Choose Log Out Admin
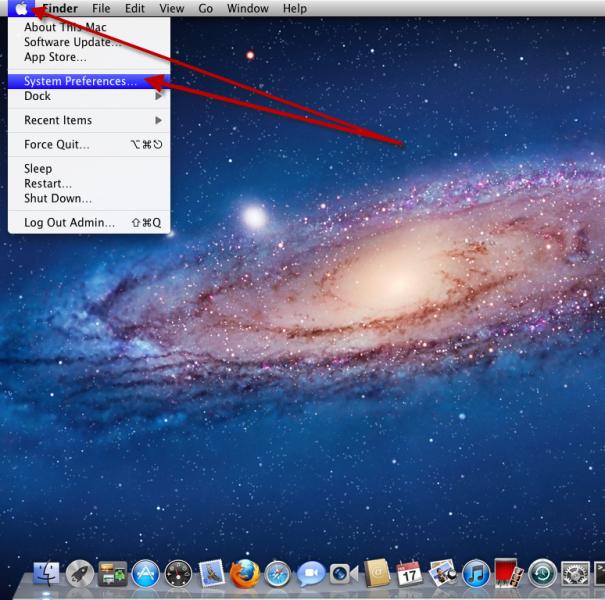Viewport: 605px width, 600px height. (69, 223)
